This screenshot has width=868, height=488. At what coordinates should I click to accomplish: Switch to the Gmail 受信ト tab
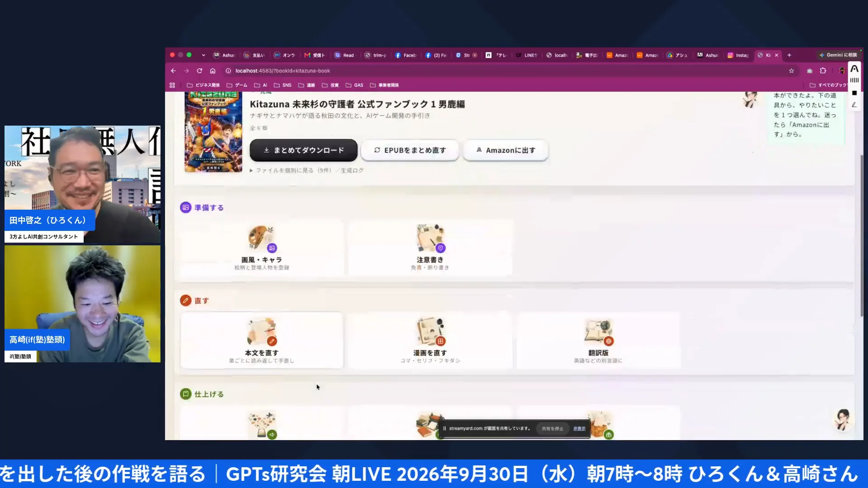click(315, 55)
